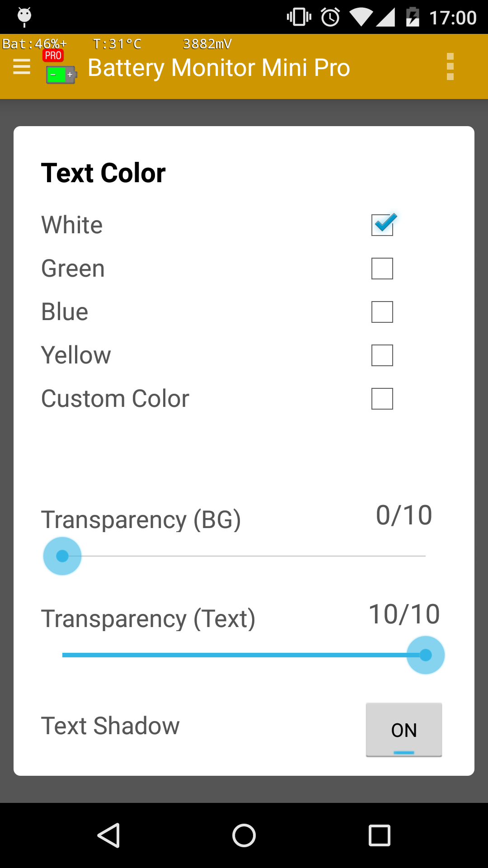488x868 pixels.
Task: Tap the alarm clock status icon
Action: [330, 17]
